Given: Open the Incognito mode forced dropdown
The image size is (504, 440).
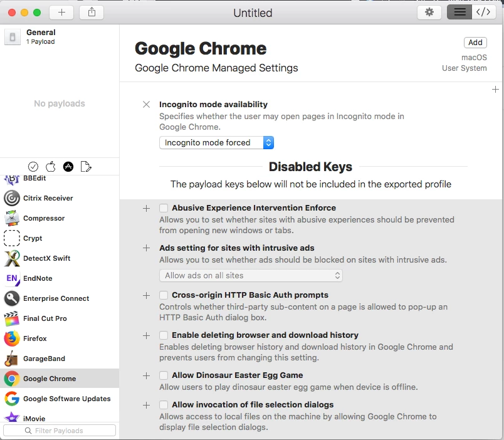Looking at the screenshot, I should 216,143.
